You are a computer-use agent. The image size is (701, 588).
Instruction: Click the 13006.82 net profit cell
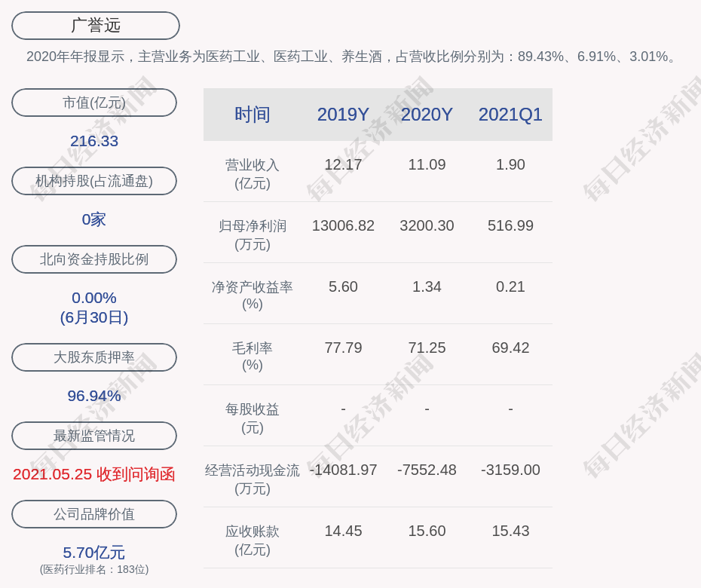coord(343,226)
